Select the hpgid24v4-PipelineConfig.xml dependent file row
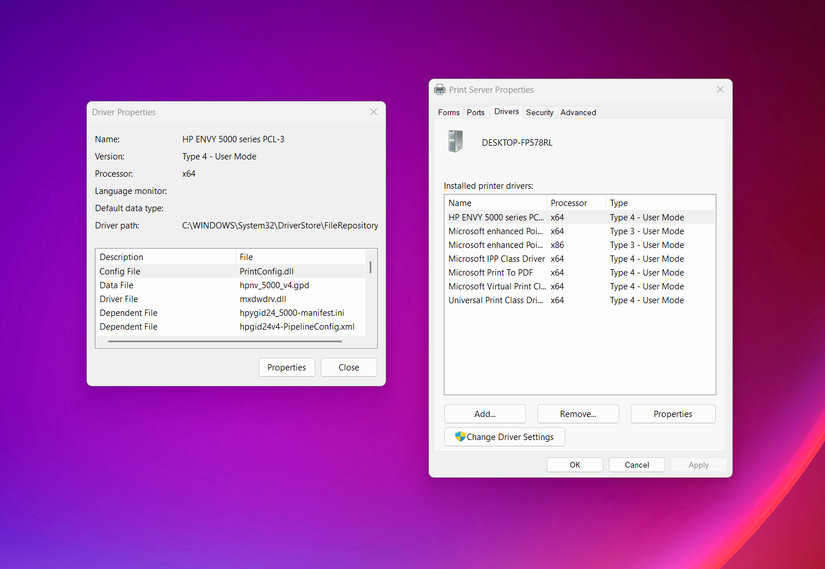 [230, 326]
